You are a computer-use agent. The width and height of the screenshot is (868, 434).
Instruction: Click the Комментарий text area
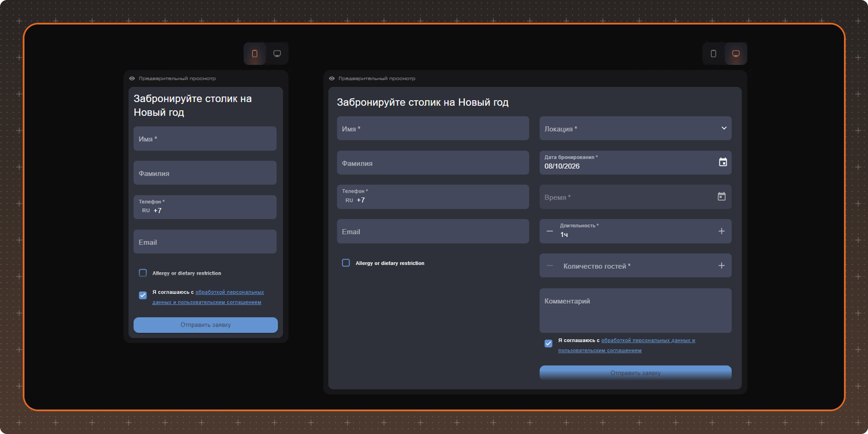point(635,311)
